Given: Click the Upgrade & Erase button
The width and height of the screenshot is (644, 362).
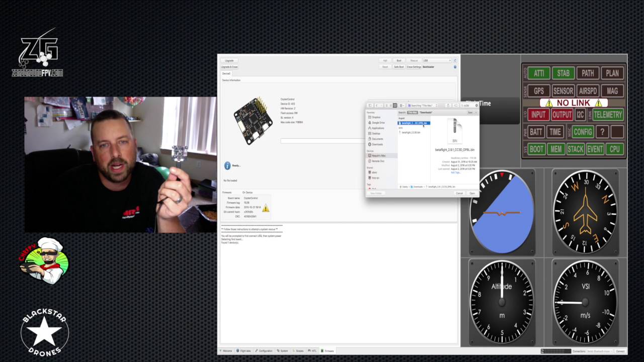Looking at the screenshot, I should 229,67.
